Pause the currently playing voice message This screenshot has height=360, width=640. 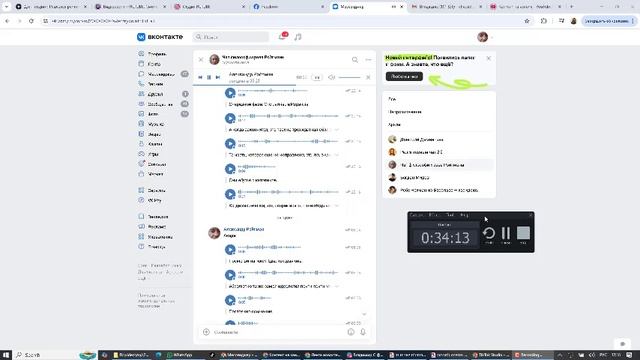pyautogui.click(x=209, y=77)
